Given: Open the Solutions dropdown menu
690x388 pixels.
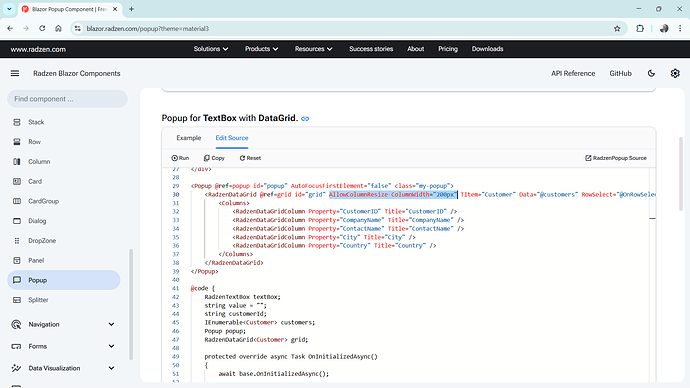Looking at the screenshot, I should coord(211,49).
